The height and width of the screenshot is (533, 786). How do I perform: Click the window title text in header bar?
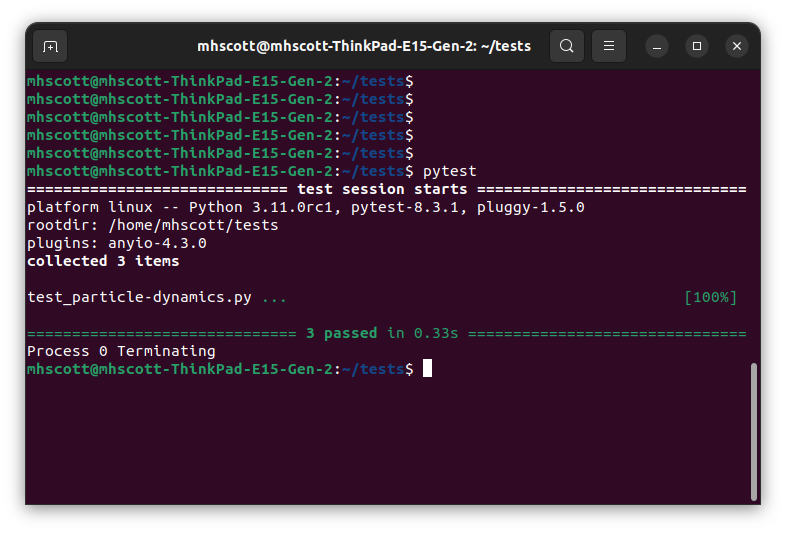[364, 46]
